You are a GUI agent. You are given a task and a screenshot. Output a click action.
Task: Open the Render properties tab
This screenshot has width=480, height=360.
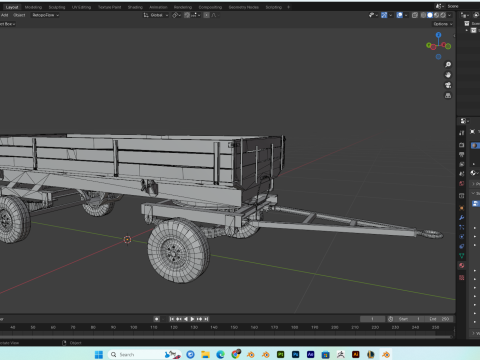click(x=462, y=145)
